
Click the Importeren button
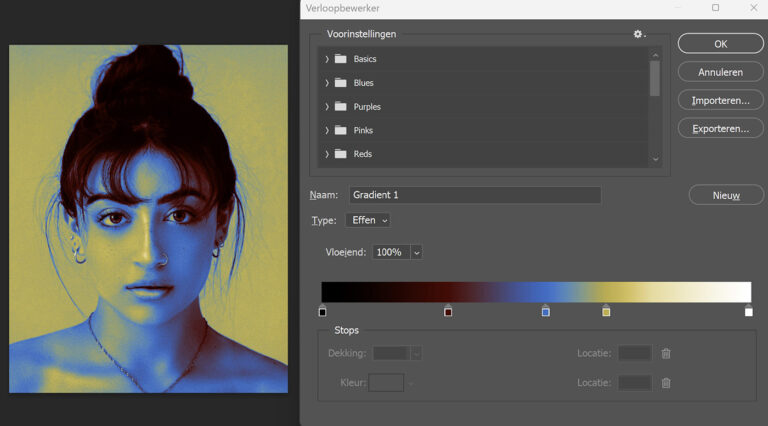point(720,101)
